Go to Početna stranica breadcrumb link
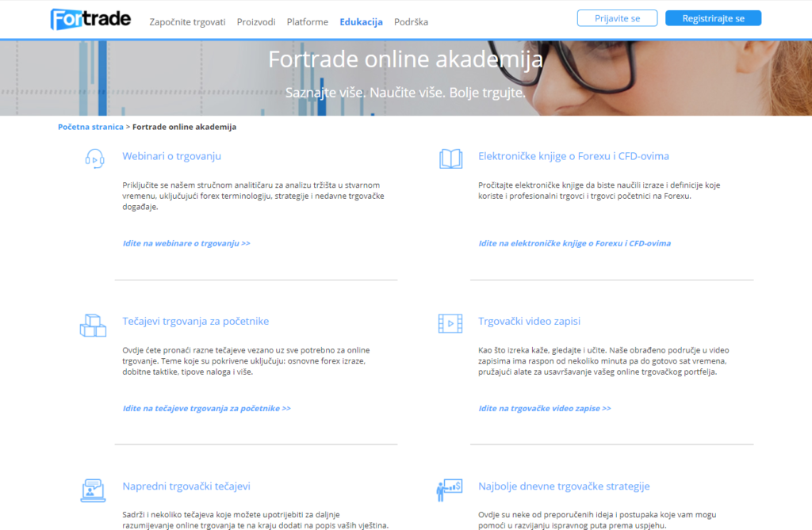This screenshot has width=812, height=530. pos(90,127)
